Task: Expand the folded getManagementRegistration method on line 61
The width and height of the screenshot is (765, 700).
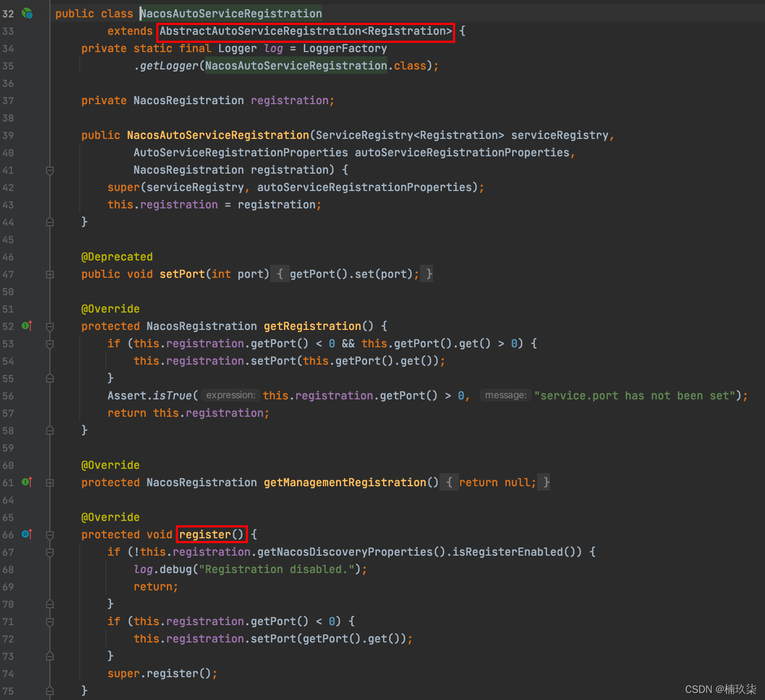Action: coord(50,483)
